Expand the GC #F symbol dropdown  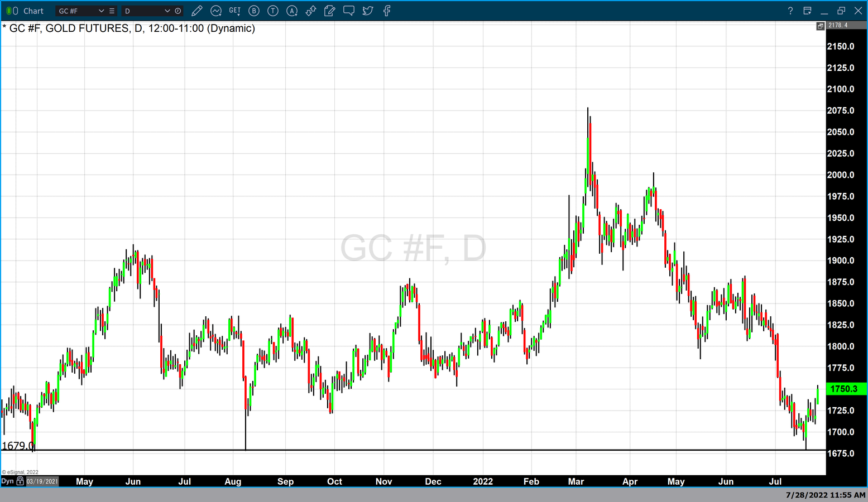(x=101, y=11)
